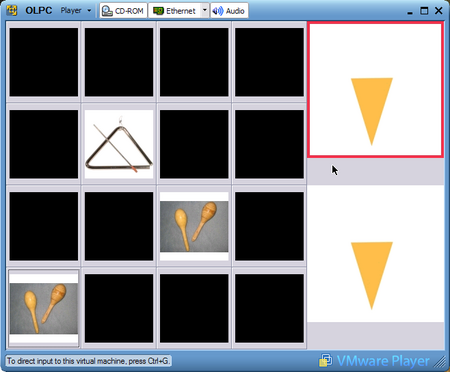This screenshot has width=450, height=372.
Task: Minimize the VMware Player window
Action: (410, 11)
